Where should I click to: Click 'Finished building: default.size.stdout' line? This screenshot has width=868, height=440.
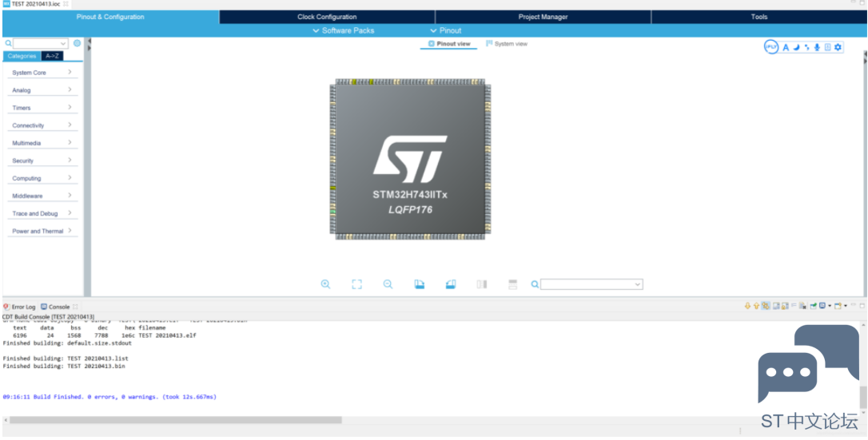[x=67, y=343]
